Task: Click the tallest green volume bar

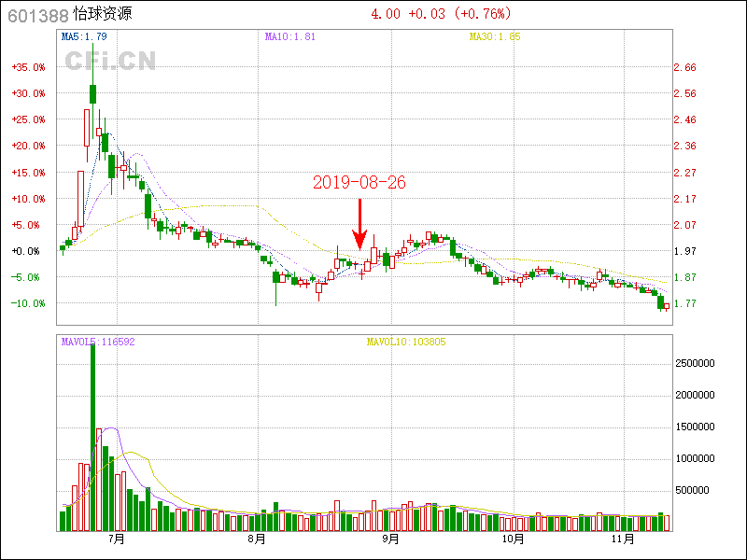Action: coord(93,434)
